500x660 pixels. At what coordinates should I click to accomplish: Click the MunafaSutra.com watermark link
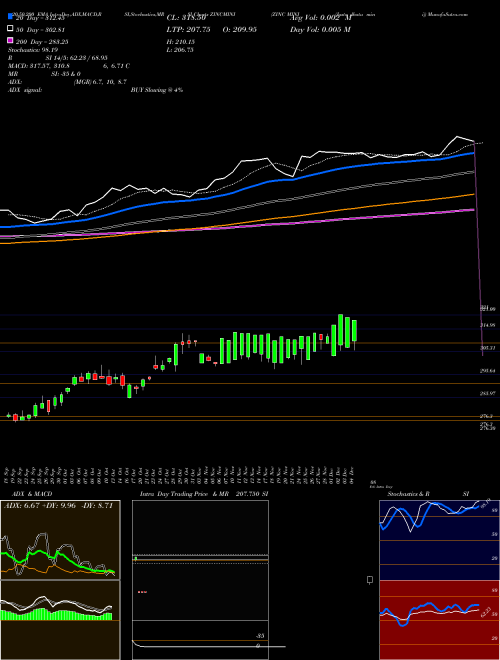[445, 14]
